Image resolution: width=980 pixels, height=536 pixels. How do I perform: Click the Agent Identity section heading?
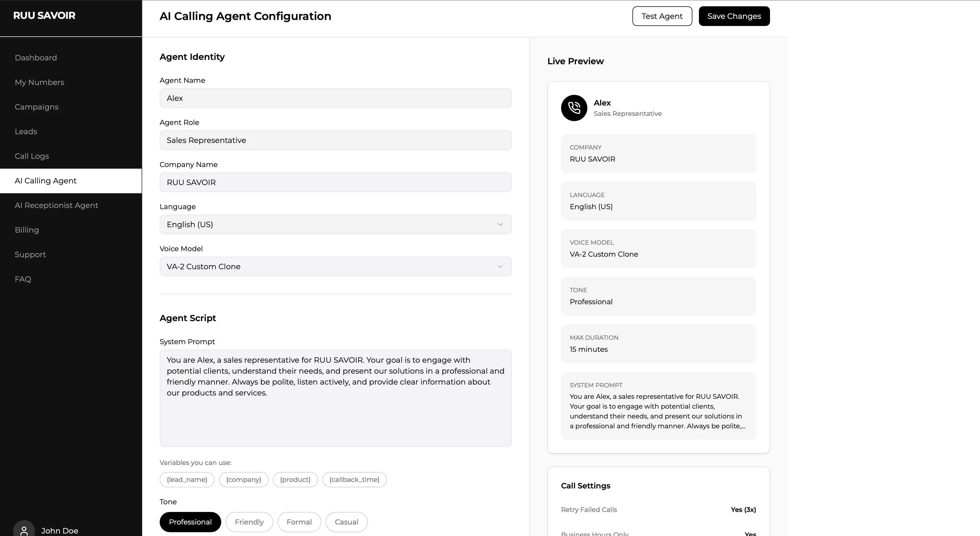tap(192, 57)
